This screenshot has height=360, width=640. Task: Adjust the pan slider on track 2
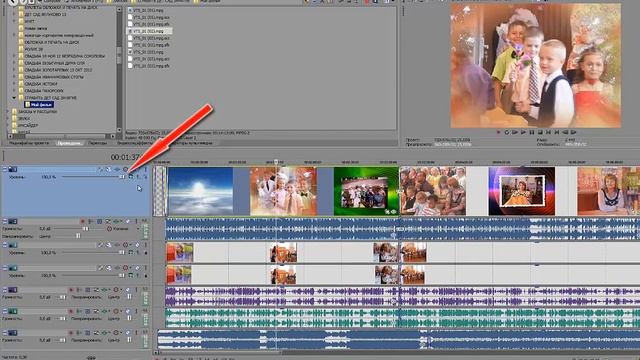click(78, 236)
